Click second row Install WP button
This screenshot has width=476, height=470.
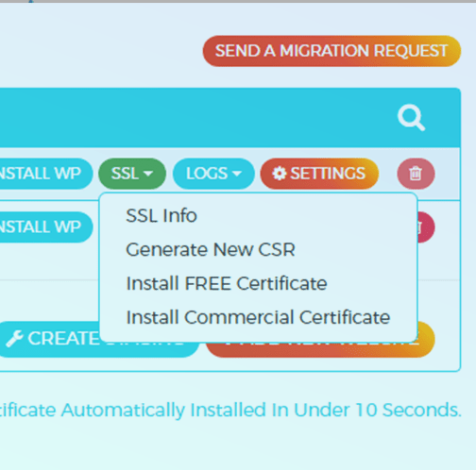45,227
